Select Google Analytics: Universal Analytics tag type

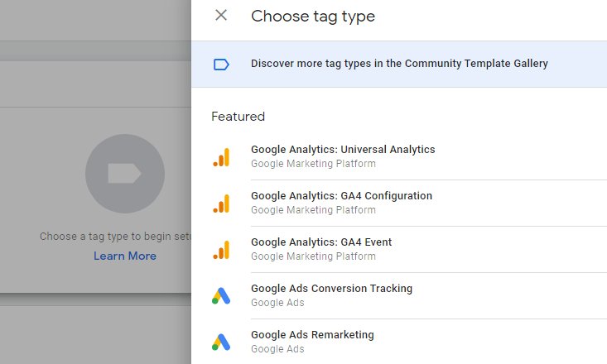tap(343, 150)
